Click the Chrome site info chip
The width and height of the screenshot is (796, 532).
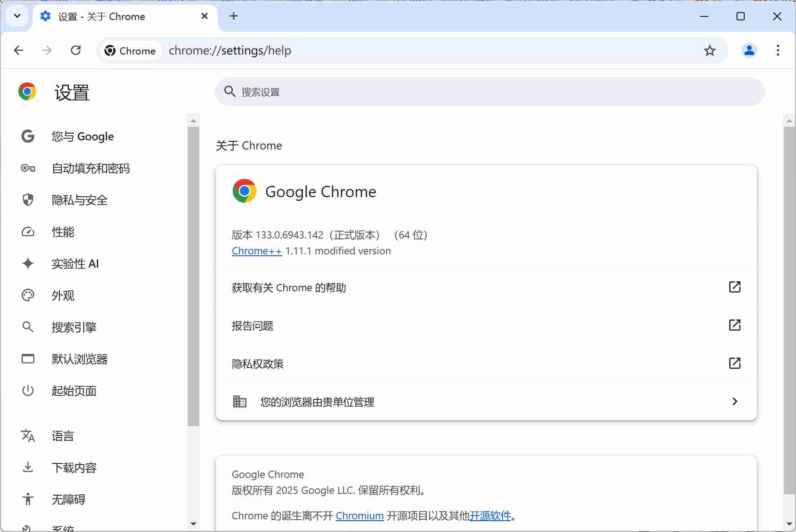(x=130, y=50)
